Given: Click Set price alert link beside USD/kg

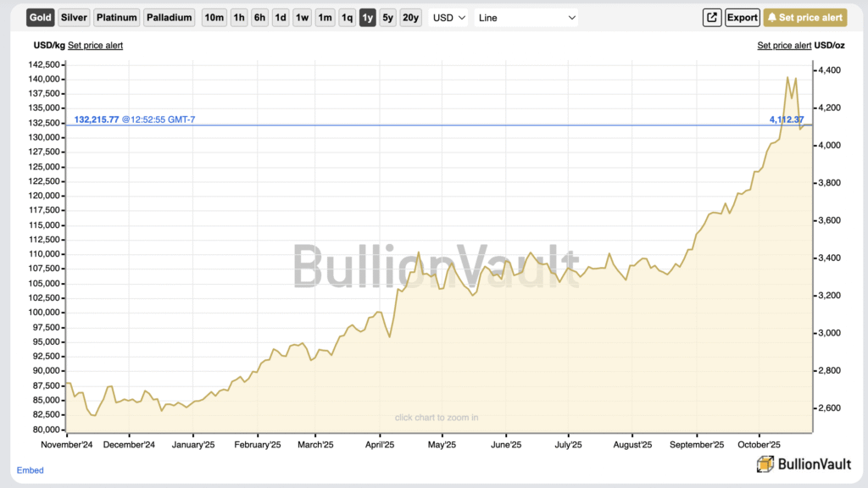Looking at the screenshot, I should [95, 46].
